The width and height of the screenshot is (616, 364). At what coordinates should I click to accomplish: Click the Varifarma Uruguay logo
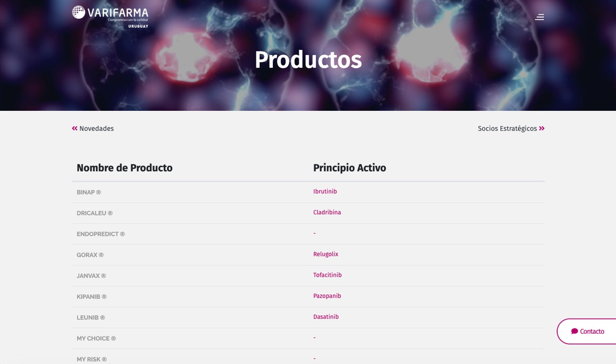pyautogui.click(x=110, y=17)
